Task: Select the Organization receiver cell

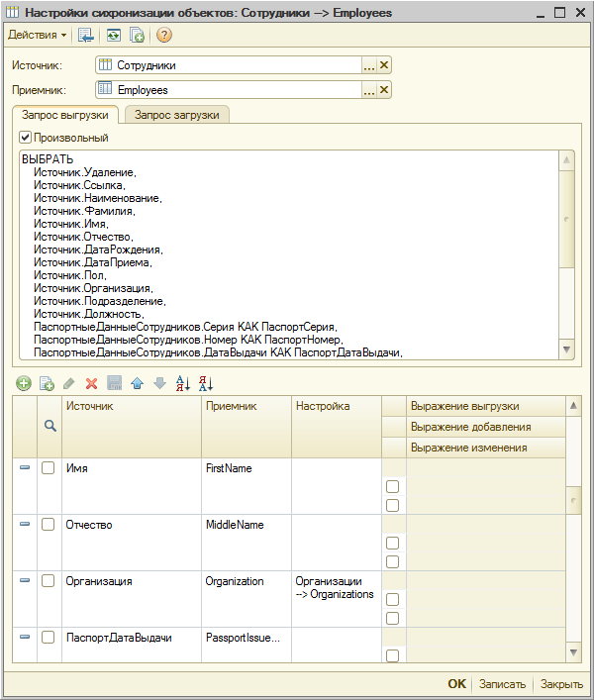Action: click(x=247, y=599)
